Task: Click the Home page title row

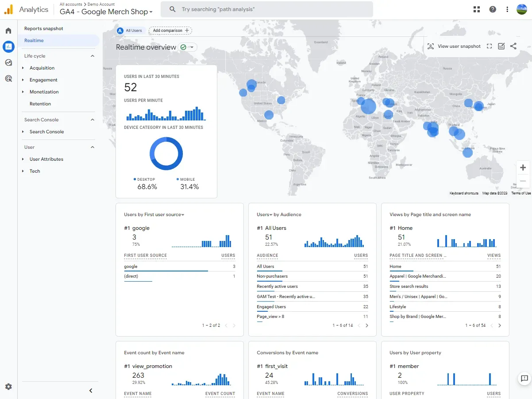Action: [x=445, y=267]
